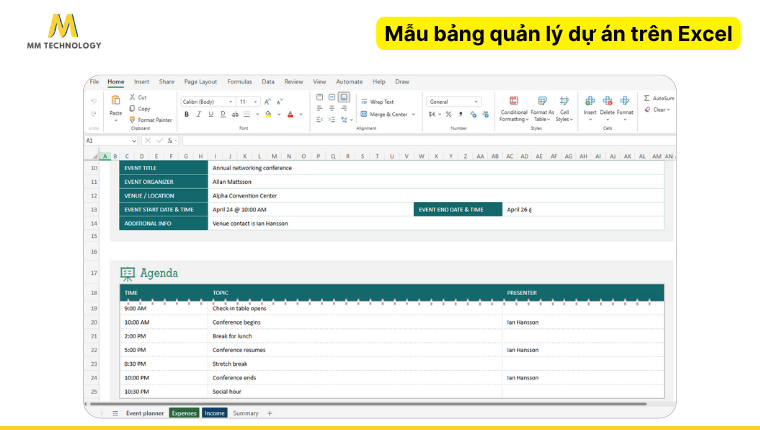Click the Redo arrow icon
760x430 pixels.
pos(94,113)
